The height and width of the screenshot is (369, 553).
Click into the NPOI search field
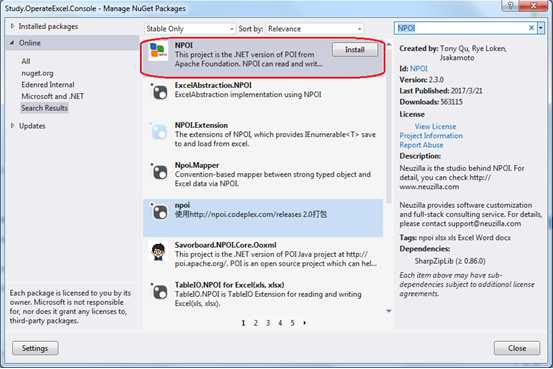460,28
